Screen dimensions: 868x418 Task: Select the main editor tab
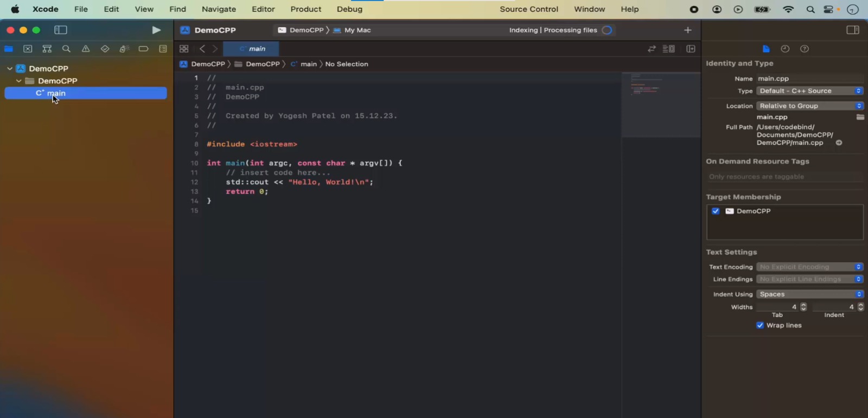pos(251,49)
